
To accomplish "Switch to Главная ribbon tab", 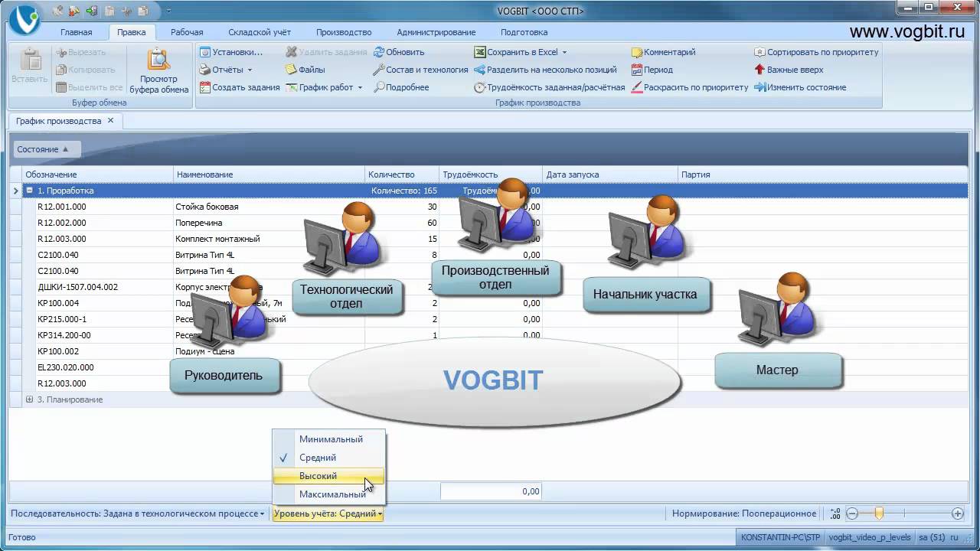I will [77, 32].
